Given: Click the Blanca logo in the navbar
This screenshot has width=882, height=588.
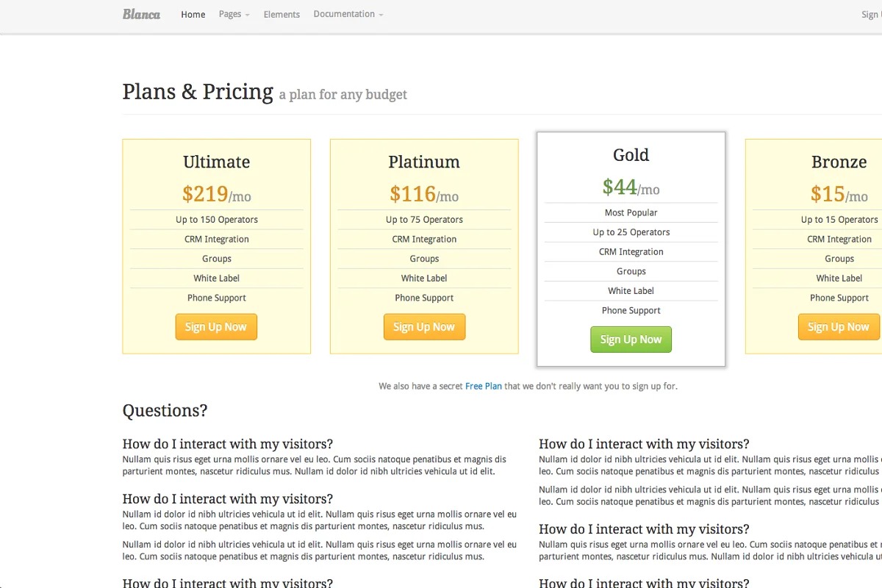Looking at the screenshot, I should [141, 14].
